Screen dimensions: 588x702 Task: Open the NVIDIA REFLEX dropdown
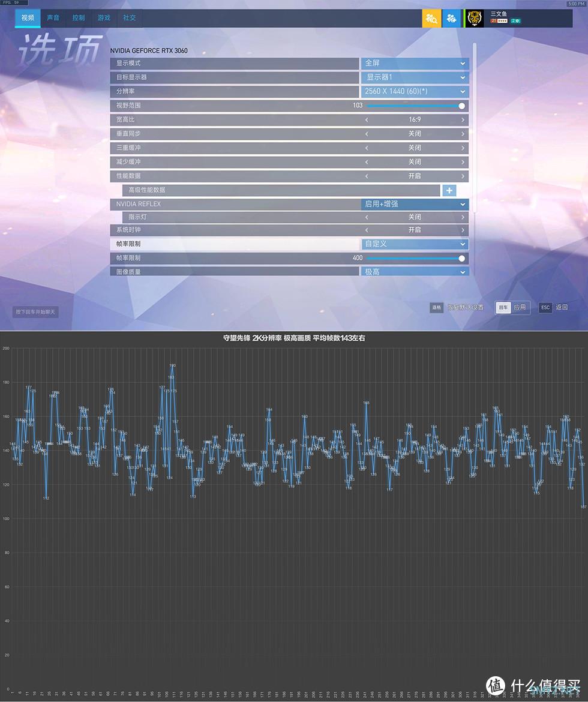point(415,204)
